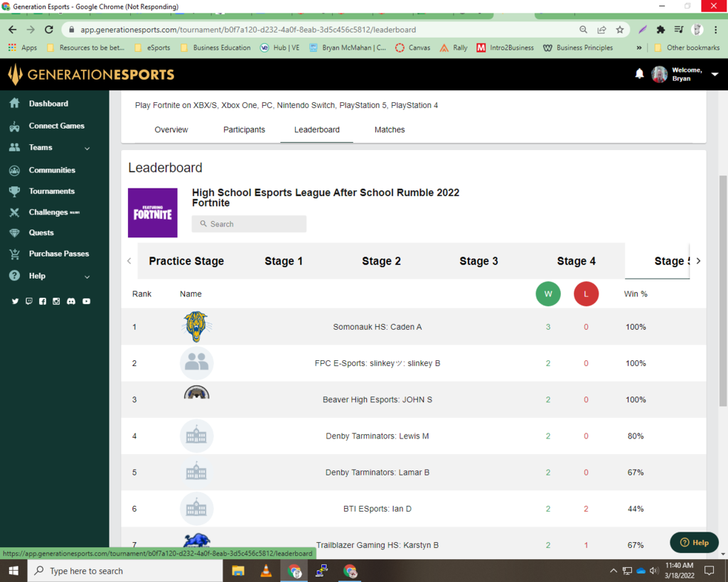This screenshot has height=582, width=728.
Task: Click the page vertical scrollbar thumb
Action: coord(723,291)
